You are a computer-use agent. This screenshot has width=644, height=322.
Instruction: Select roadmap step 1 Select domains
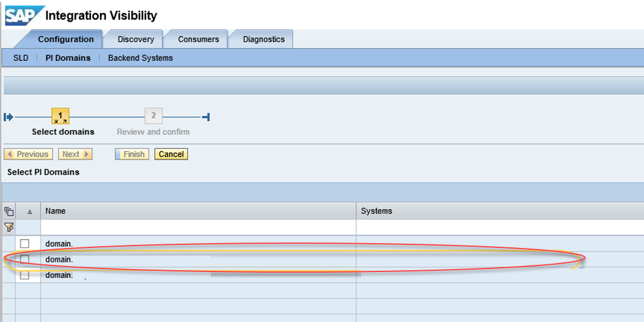(60, 116)
